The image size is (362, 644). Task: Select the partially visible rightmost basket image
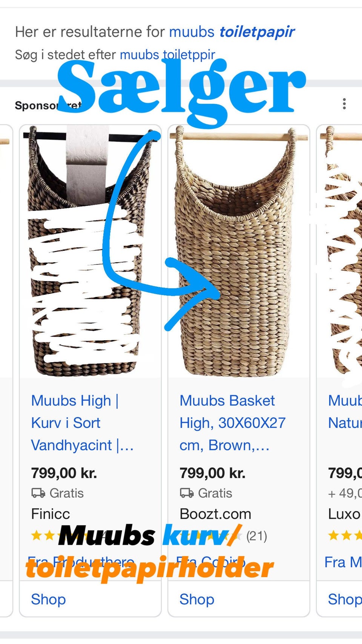[340, 251]
